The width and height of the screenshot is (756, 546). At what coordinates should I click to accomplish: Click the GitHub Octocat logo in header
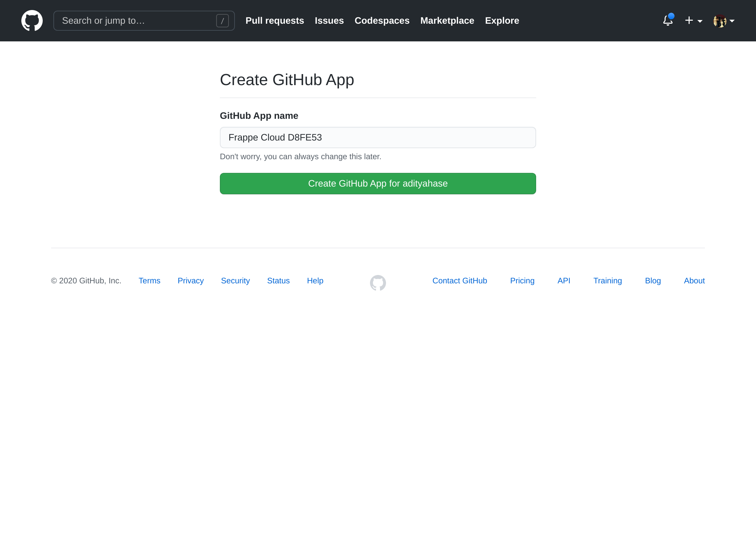[32, 21]
